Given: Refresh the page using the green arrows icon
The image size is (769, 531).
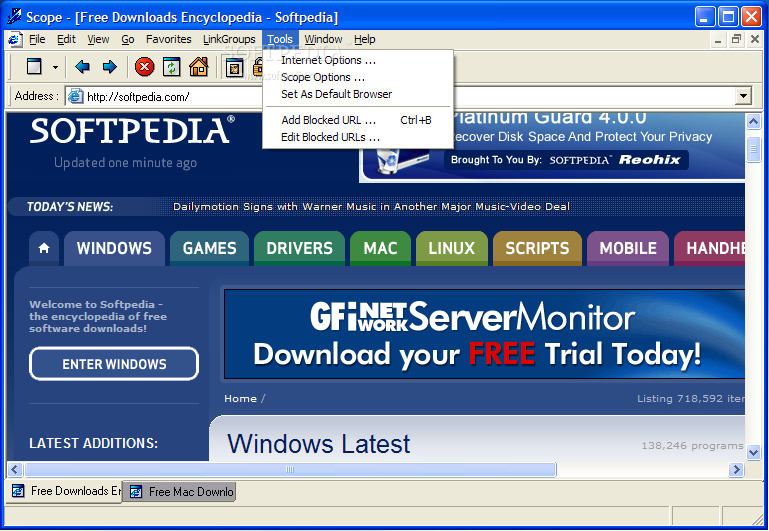Looking at the screenshot, I should (x=172, y=67).
